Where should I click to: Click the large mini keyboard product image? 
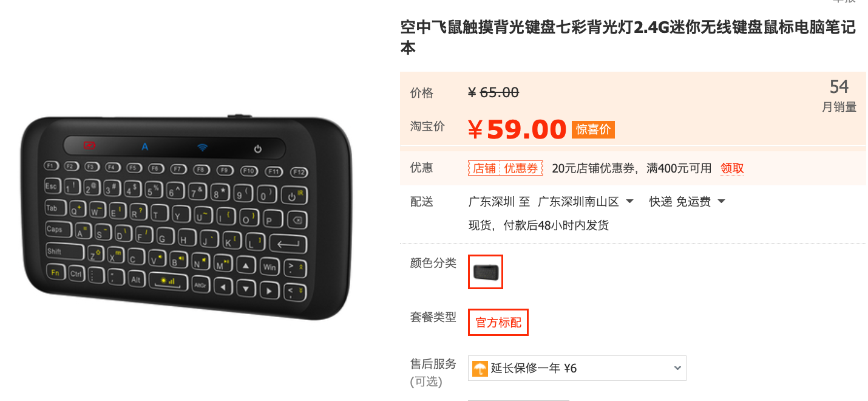[187, 218]
